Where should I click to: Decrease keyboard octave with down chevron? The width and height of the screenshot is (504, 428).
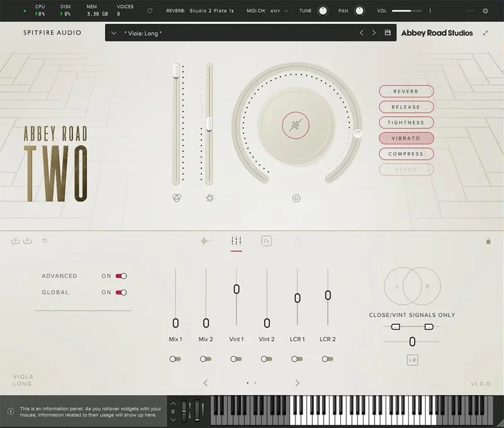tap(173, 419)
